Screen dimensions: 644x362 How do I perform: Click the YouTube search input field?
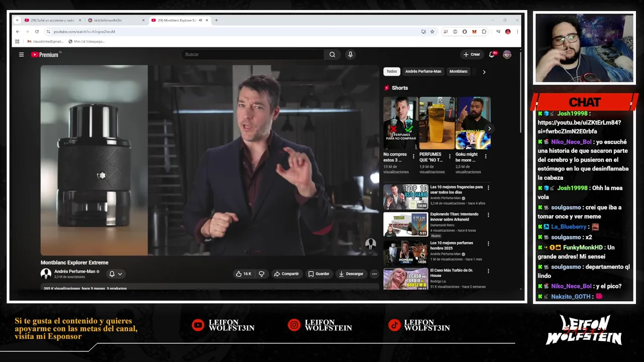tap(253, 54)
